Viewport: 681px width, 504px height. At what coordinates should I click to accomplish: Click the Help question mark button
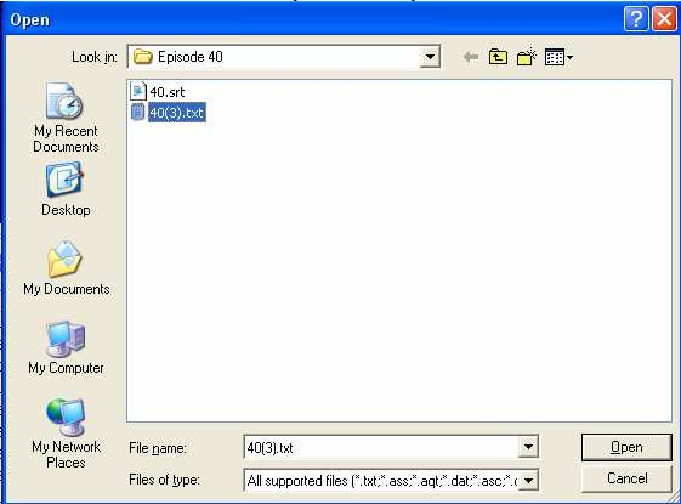(x=636, y=20)
